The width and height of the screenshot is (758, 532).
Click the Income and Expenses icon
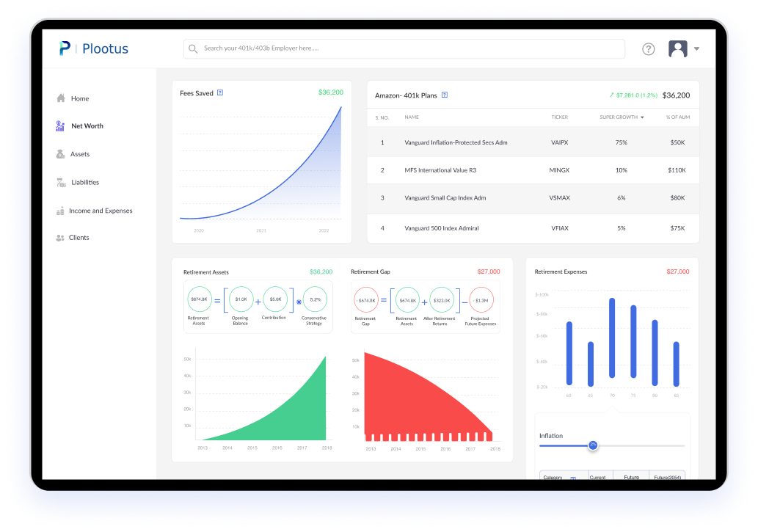[60, 211]
